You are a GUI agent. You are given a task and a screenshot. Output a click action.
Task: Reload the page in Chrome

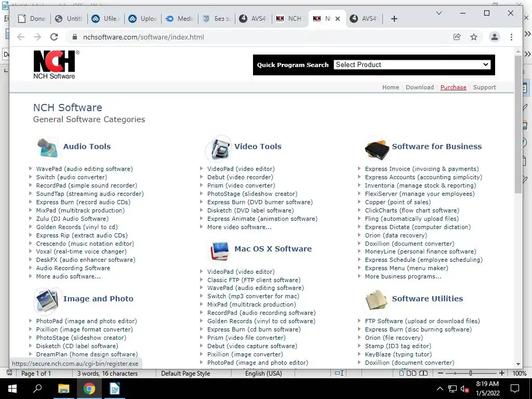(54, 37)
